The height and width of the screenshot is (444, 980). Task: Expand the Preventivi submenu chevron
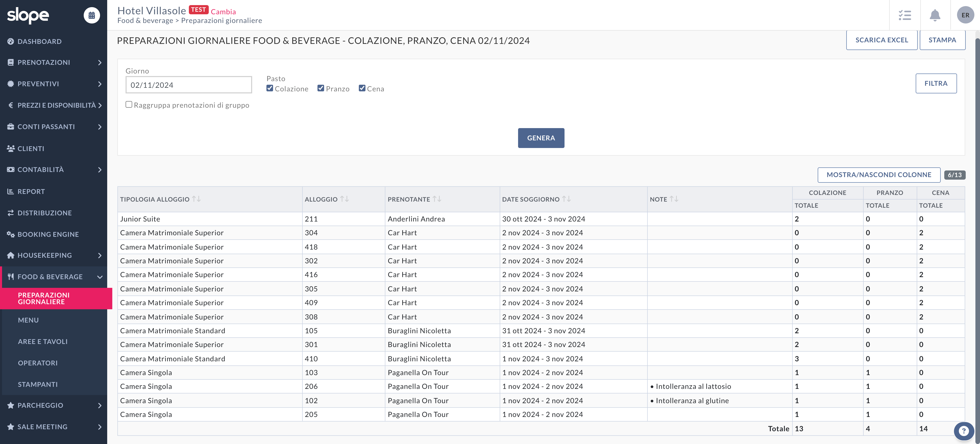point(100,84)
